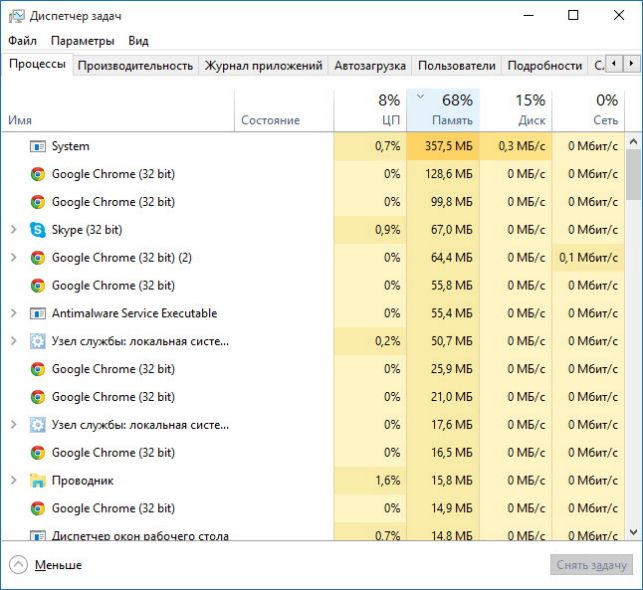This screenshot has width=643, height=590.
Task: Click the Меньше link
Action: click(x=58, y=565)
